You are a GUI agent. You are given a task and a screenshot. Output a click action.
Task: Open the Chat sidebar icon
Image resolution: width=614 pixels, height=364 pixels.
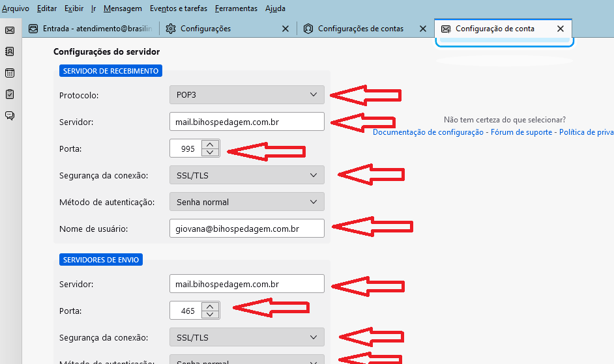click(x=10, y=115)
